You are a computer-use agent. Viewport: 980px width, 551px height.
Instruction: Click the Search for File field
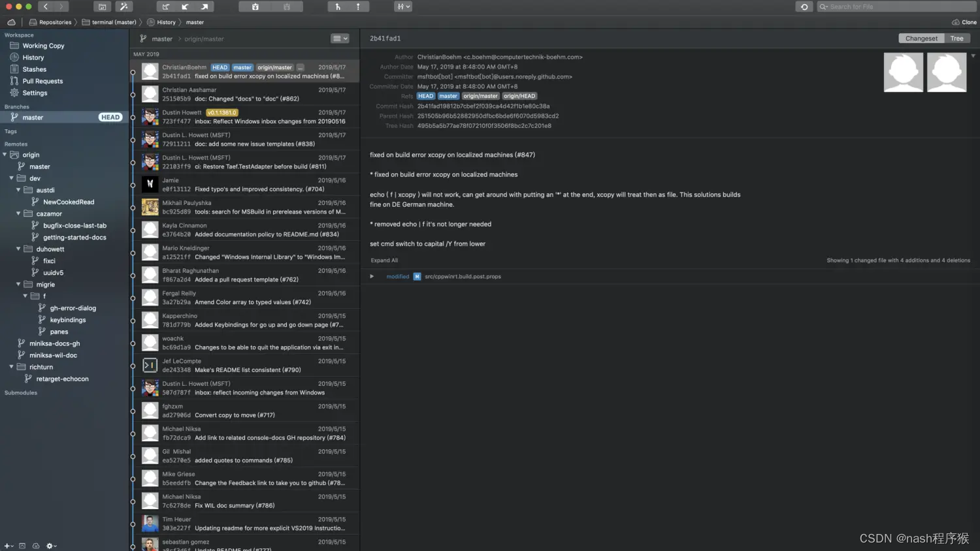point(897,7)
